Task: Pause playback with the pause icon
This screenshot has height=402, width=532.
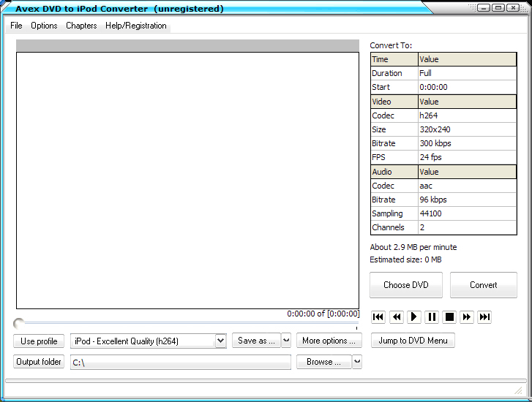Action: click(x=432, y=316)
